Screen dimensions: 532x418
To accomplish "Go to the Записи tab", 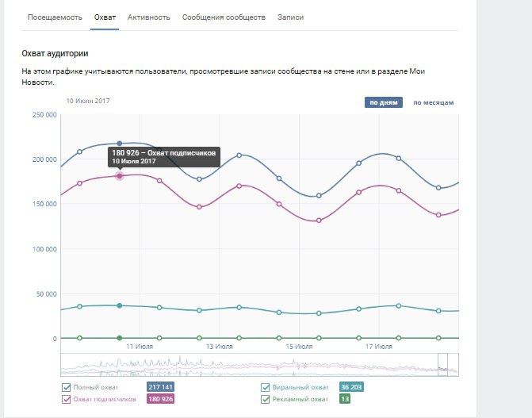I will click(290, 17).
